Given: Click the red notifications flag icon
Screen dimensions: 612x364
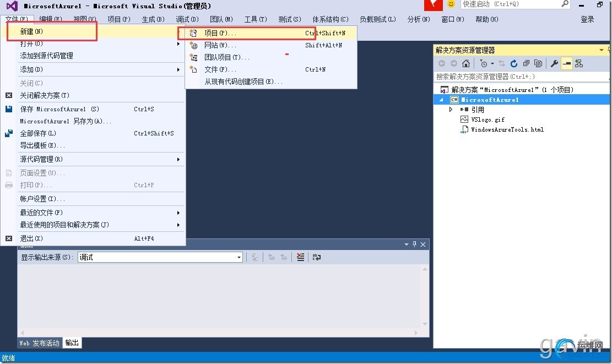Looking at the screenshot, I should [x=433, y=5].
